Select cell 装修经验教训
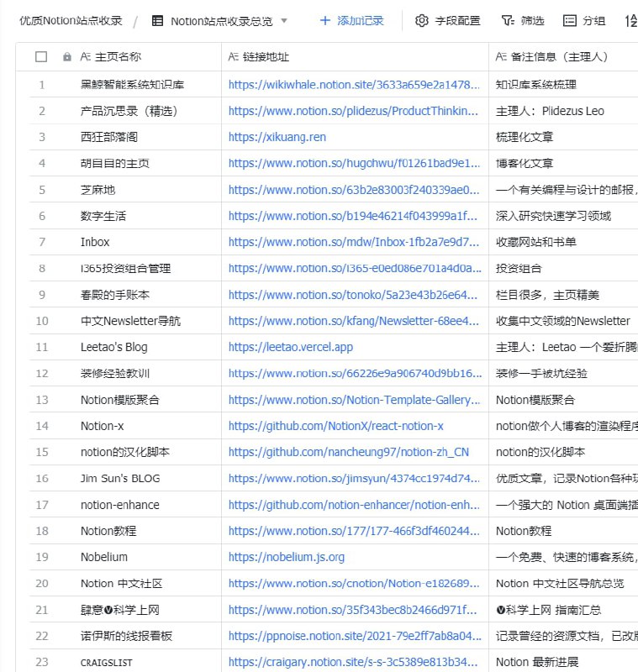 coord(115,374)
